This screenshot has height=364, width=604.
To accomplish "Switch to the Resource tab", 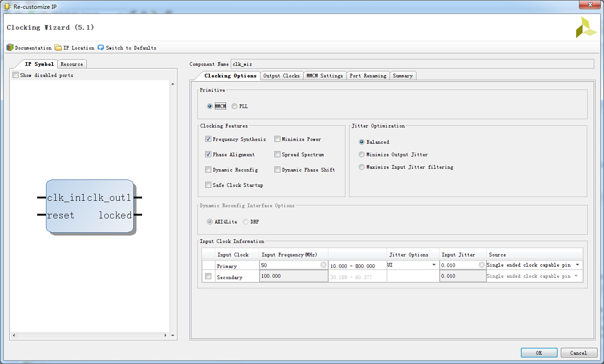I will click(72, 64).
